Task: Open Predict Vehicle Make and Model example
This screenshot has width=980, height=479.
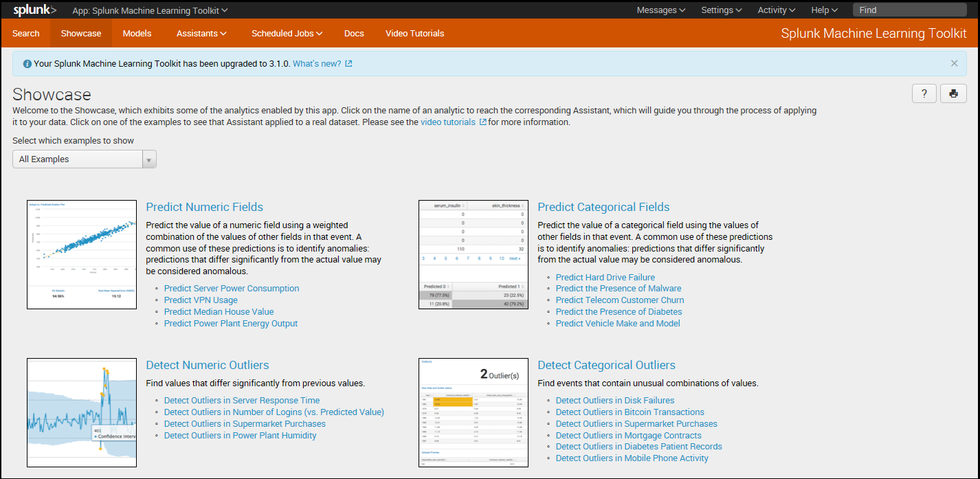Action: click(618, 324)
